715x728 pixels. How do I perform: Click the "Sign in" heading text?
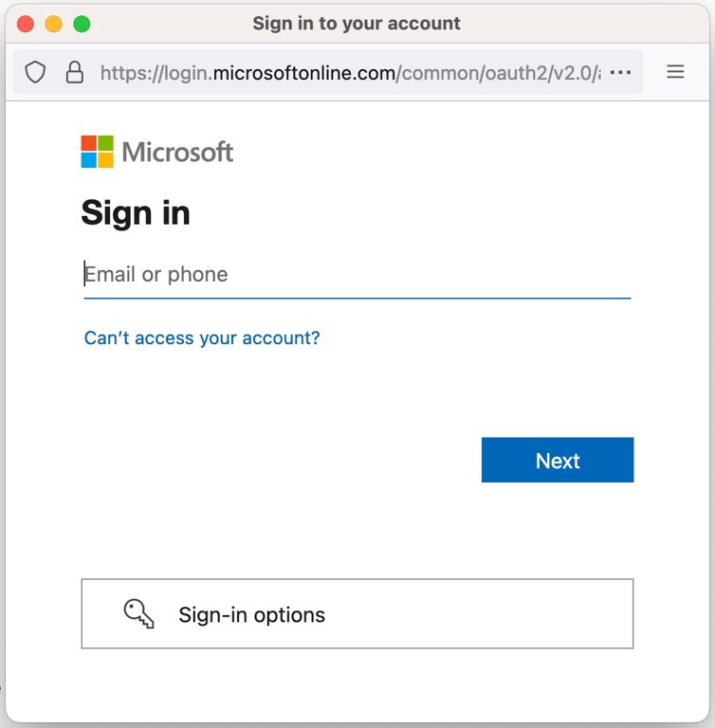click(x=136, y=212)
